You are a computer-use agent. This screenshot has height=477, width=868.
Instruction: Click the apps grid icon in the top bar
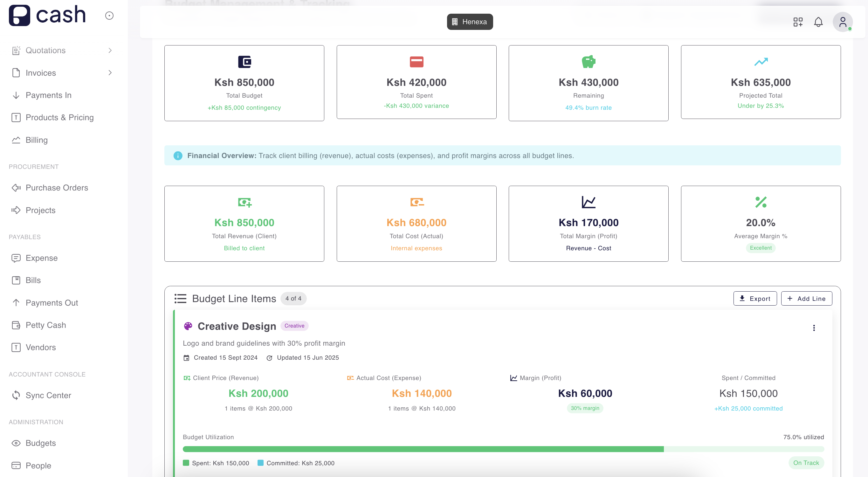coord(798,22)
